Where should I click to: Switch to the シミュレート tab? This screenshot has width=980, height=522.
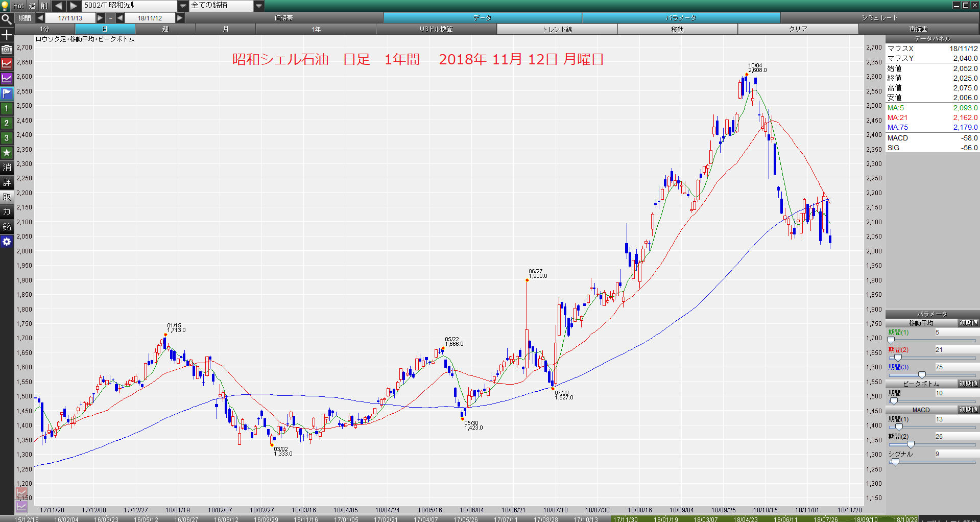tap(879, 18)
